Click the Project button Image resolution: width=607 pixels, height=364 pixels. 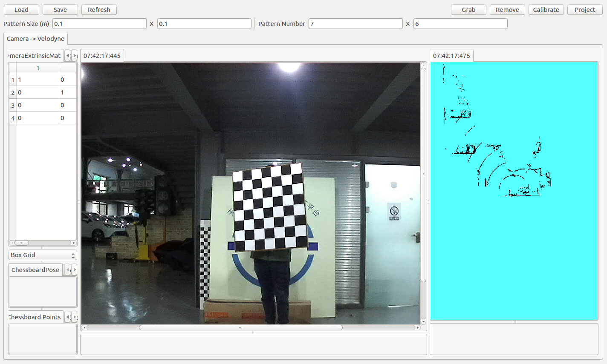pyautogui.click(x=584, y=10)
